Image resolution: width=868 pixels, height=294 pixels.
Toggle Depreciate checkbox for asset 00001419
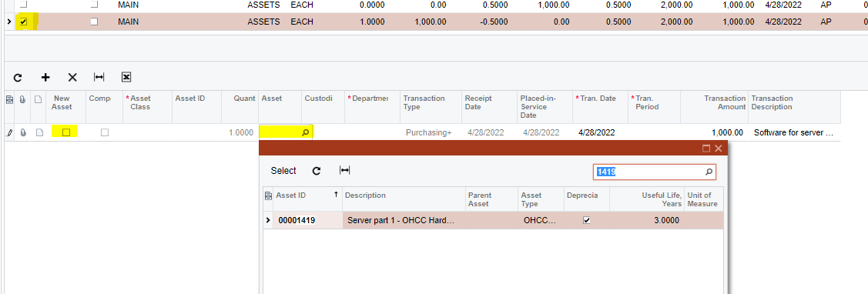tap(587, 220)
